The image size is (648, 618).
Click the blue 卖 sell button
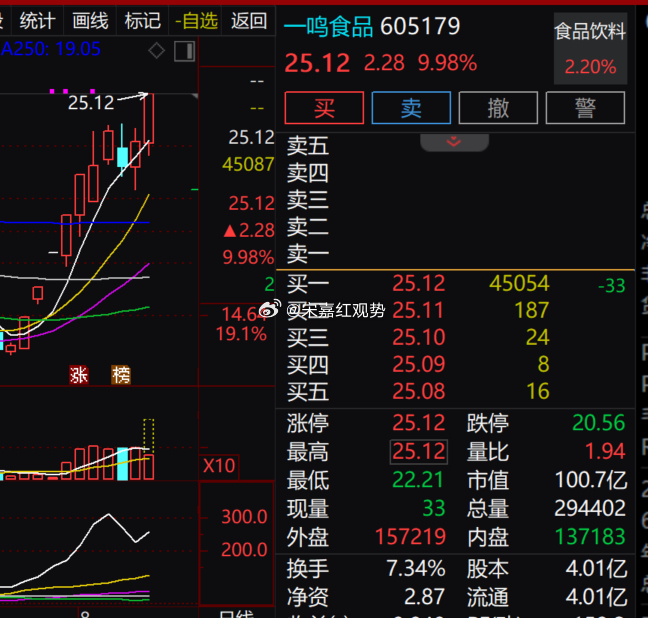pyautogui.click(x=411, y=108)
